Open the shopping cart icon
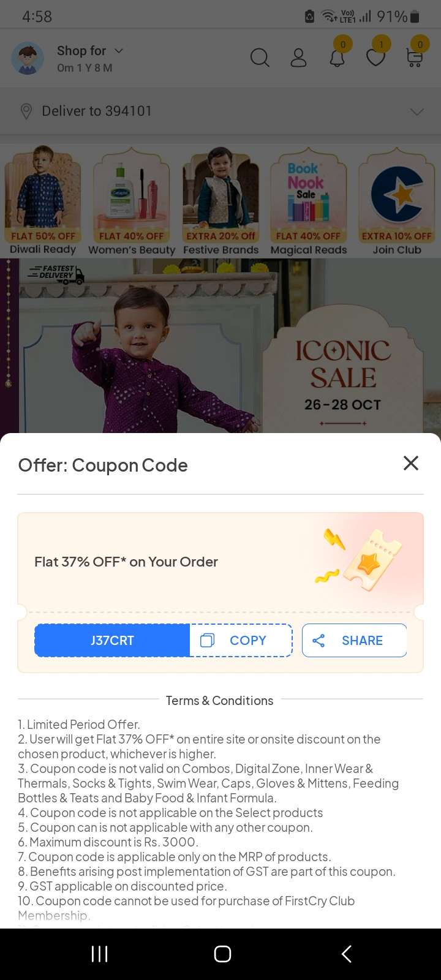Image resolution: width=441 pixels, height=980 pixels. [415, 58]
